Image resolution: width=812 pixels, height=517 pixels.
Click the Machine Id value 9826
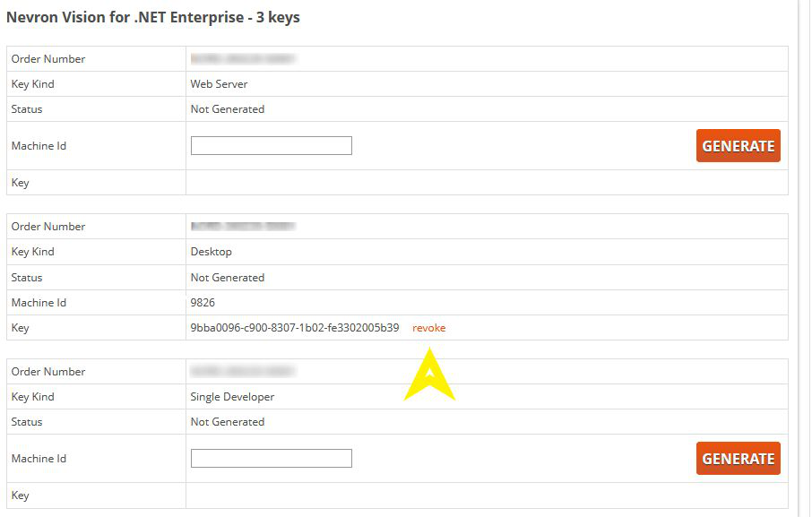pyautogui.click(x=203, y=303)
